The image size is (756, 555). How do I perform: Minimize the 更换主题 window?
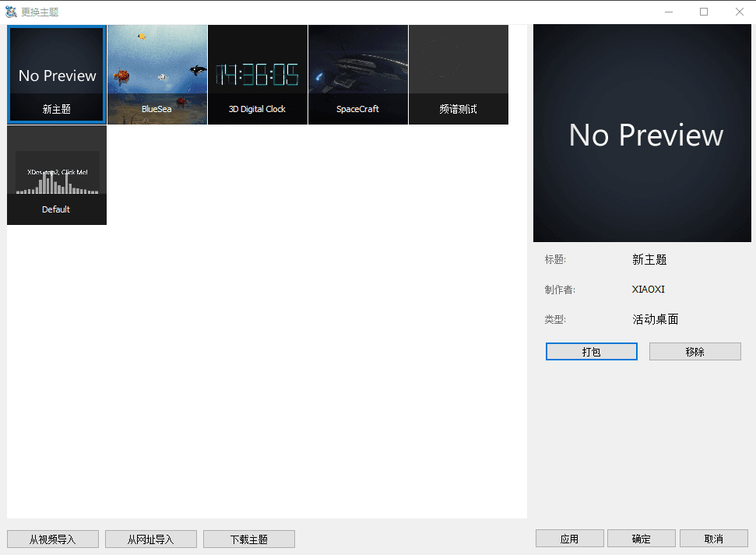click(x=668, y=12)
